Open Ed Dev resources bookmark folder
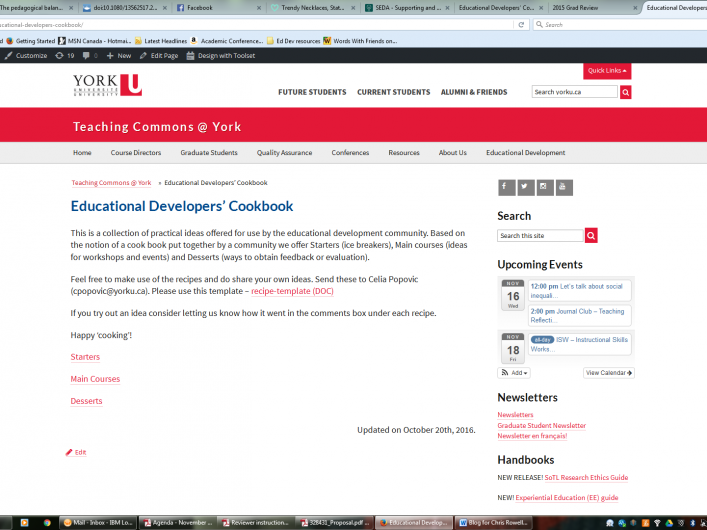 [294, 41]
